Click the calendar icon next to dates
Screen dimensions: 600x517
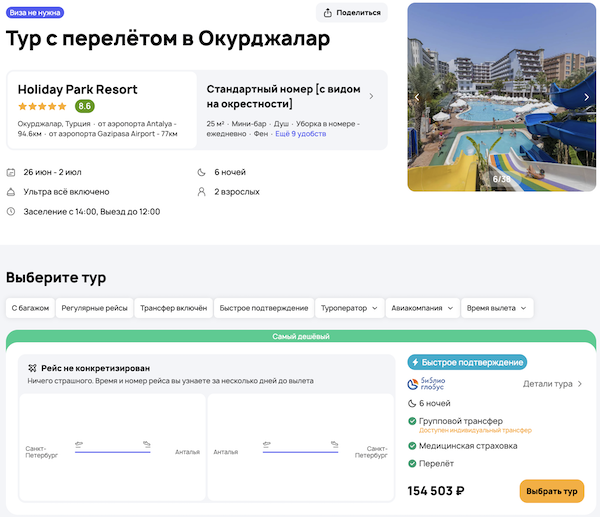[11, 172]
